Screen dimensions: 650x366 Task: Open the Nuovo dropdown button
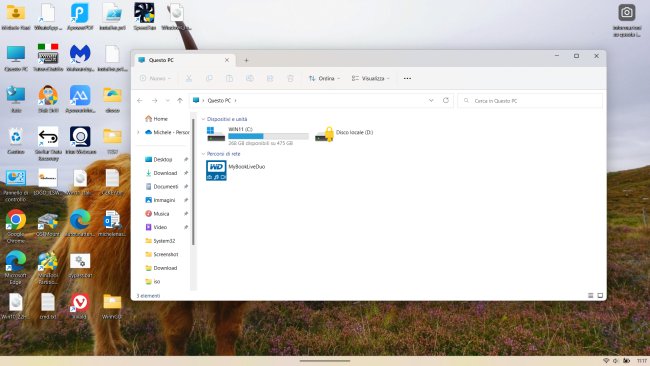click(155, 78)
